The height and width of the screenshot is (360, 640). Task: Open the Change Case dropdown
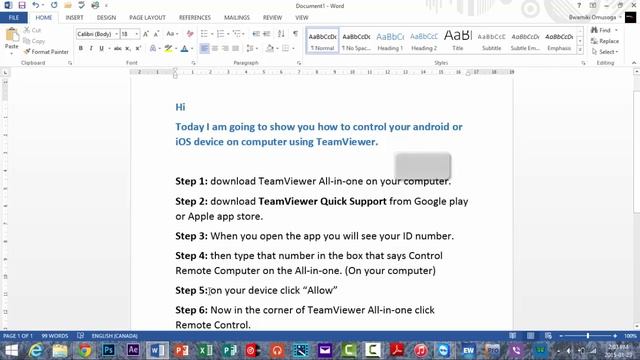pos(172,34)
